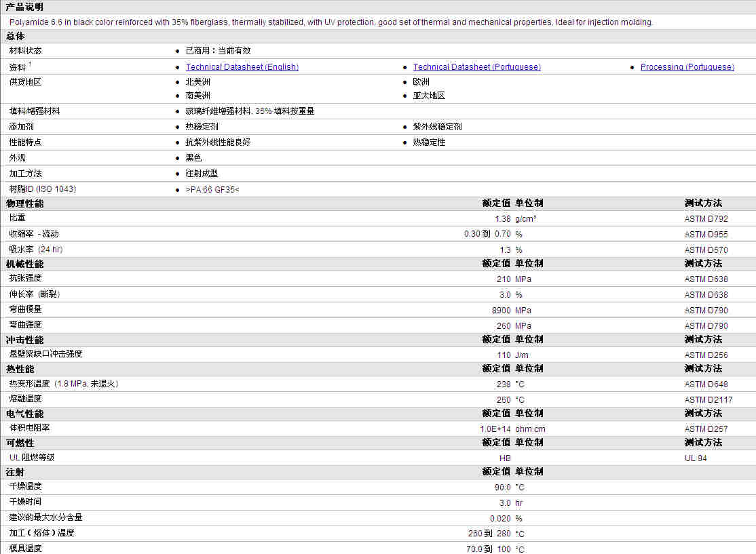Image resolution: width=756 pixels, height=554 pixels.
Task: Click the HB flammability rating
Action: pos(505,458)
